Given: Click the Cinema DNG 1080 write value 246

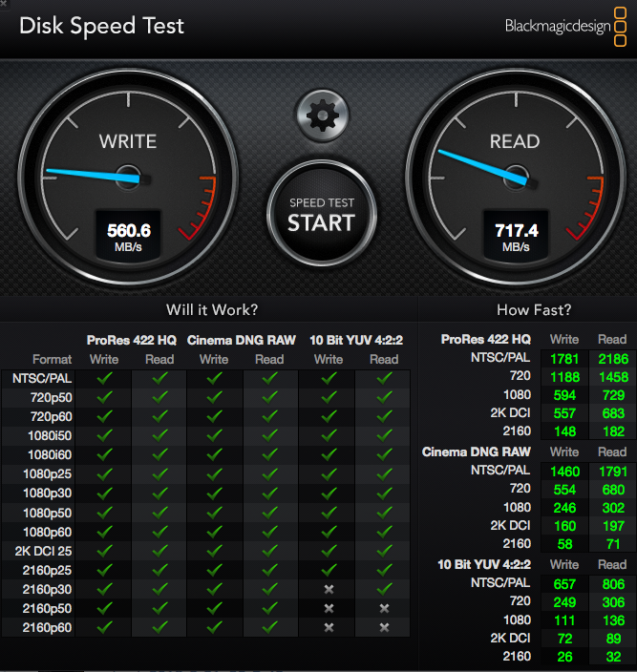Looking at the screenshot, I should tap(564, 508).
